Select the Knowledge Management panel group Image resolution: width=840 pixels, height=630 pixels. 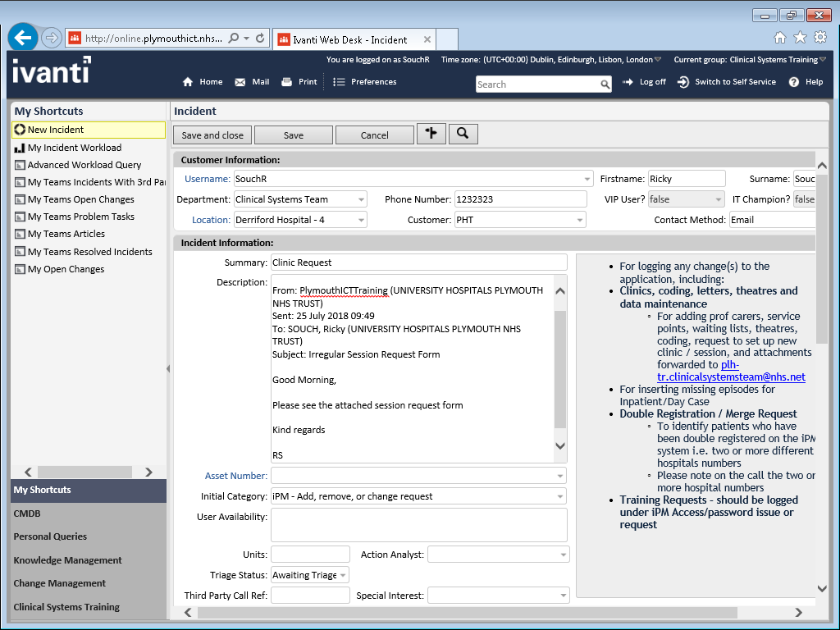(89, 559)
